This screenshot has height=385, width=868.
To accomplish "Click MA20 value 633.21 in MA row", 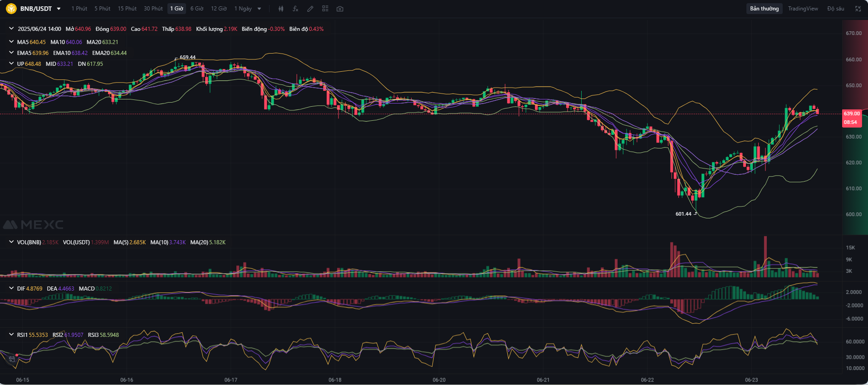I will 110,42.
